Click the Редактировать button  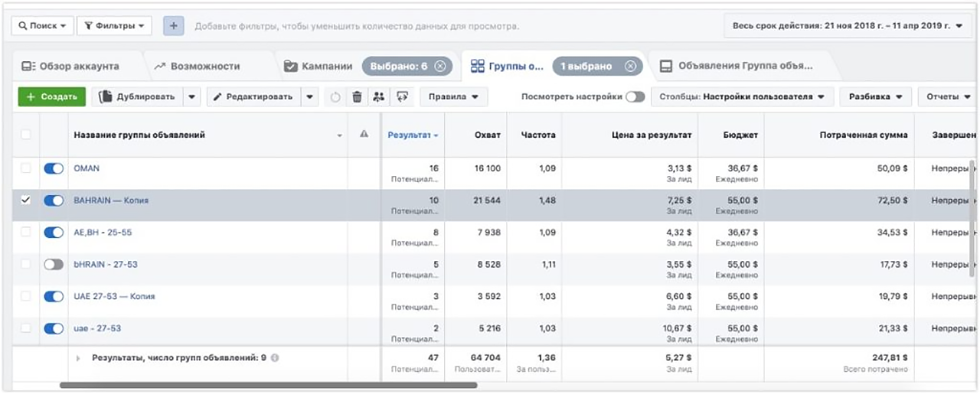[253, 97]
